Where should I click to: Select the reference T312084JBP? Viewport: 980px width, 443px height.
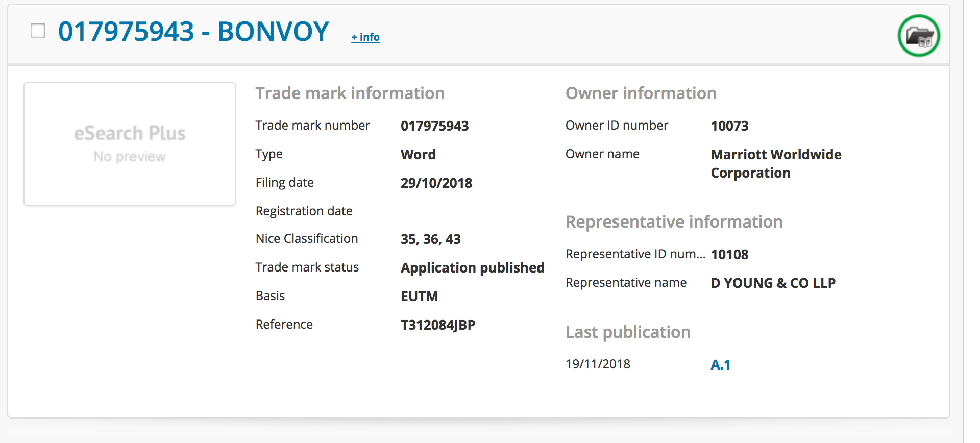(x=438, y=325)
